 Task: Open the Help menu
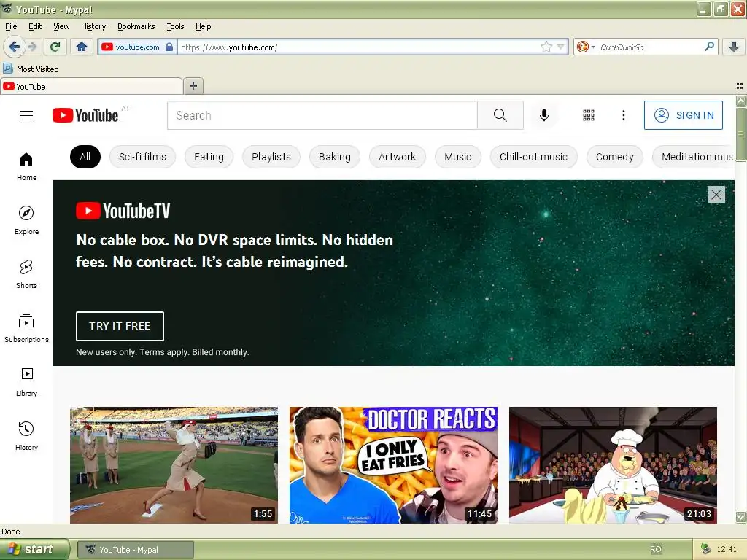[x=204, y=26]
